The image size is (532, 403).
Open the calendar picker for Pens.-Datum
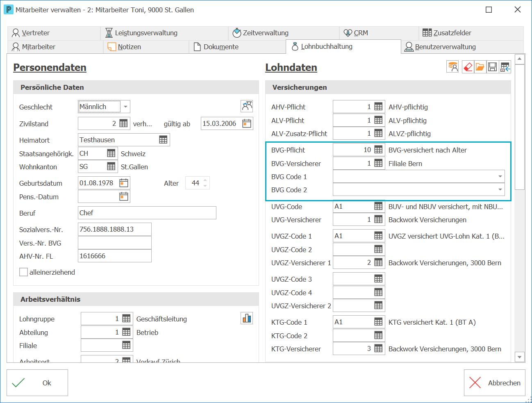click(124, 196)
